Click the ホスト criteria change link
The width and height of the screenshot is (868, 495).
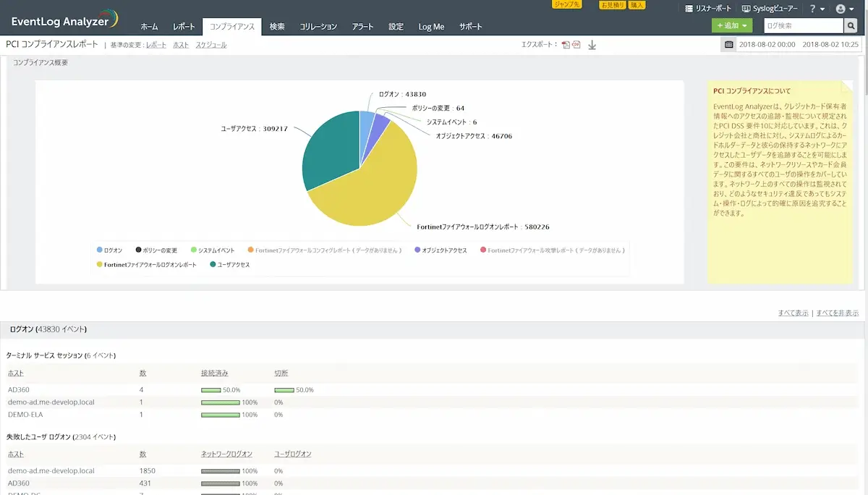click(x=181, y=45)
